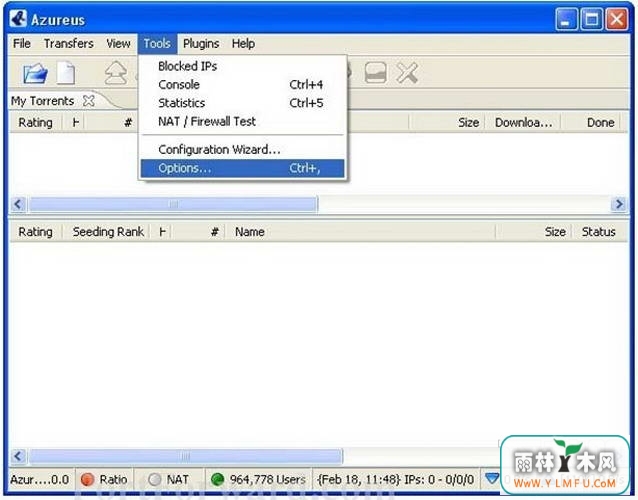
Task: Choose Blocked IPs from Tools menu
Action: click(x=243, y=66)
